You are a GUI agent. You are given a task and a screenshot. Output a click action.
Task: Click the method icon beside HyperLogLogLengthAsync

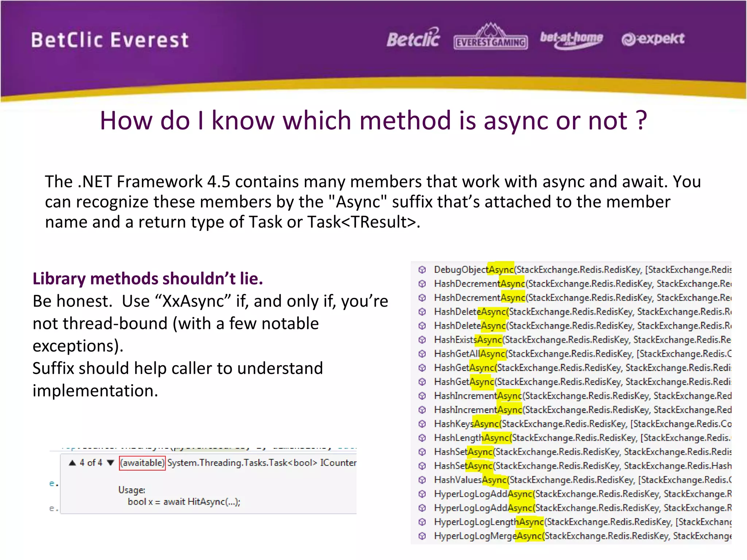click(422, 522)
